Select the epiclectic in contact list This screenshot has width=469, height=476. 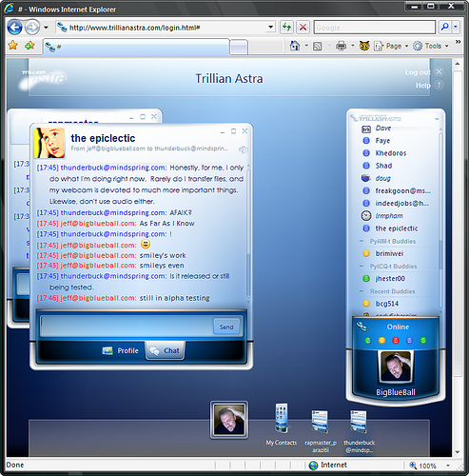[397, 228]
